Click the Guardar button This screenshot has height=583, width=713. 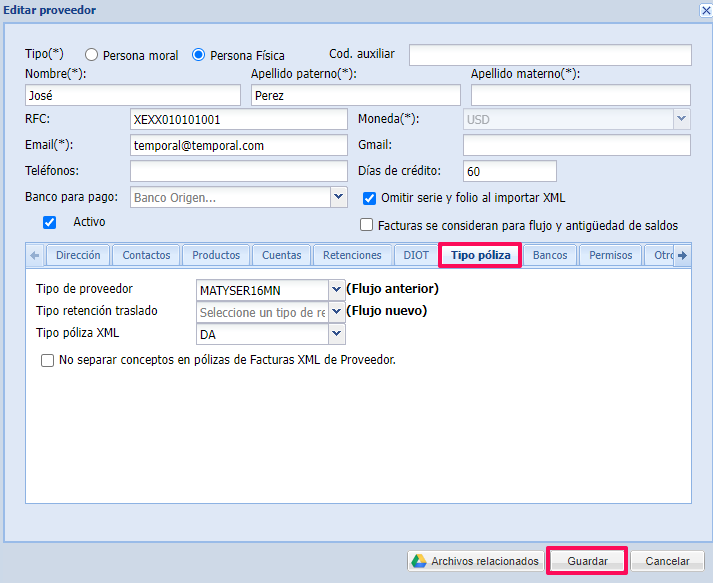(x=587, y=561)
